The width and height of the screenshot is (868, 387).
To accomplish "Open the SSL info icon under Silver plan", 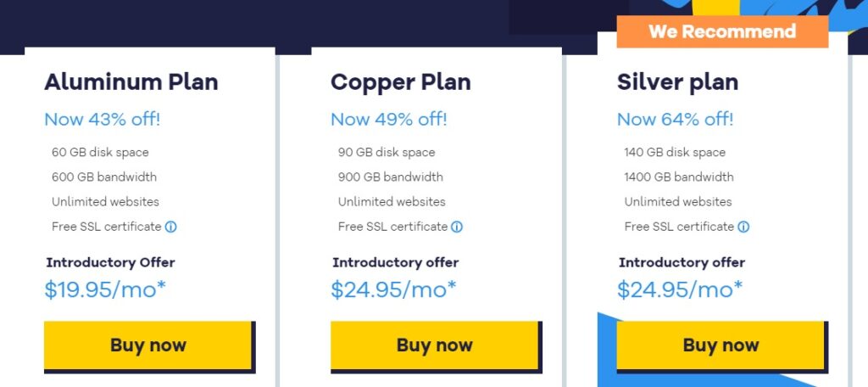I will coord(743,227).
